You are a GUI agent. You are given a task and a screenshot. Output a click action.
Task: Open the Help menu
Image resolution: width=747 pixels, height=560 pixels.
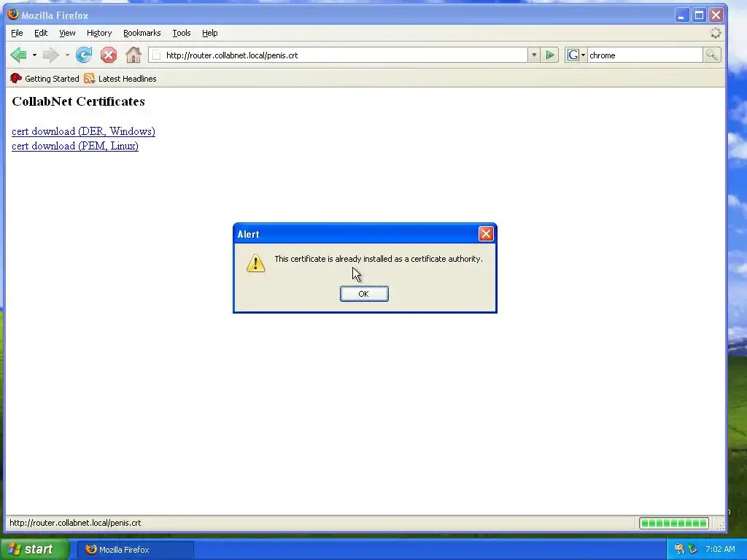[209, 33]
